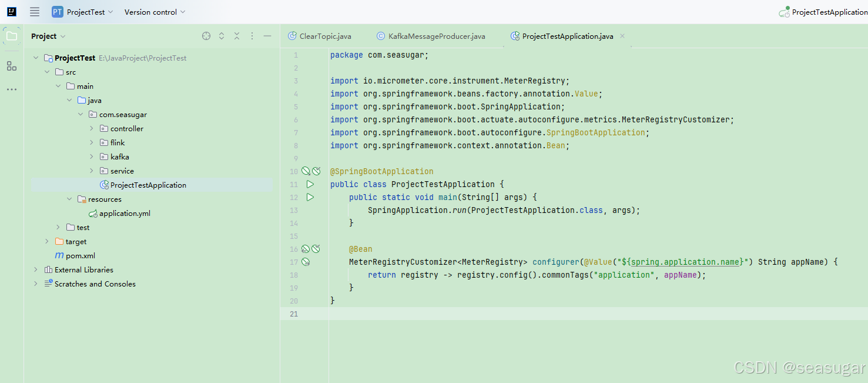Click second Spring gutter icon on line 10
The width and height of the screenshot is (868, 383).
pos(316,171)
